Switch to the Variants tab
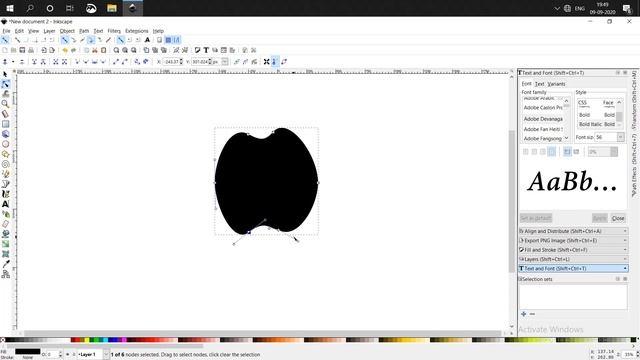The width and height of the screenshot is (640, 360). [x=556, y=84]
